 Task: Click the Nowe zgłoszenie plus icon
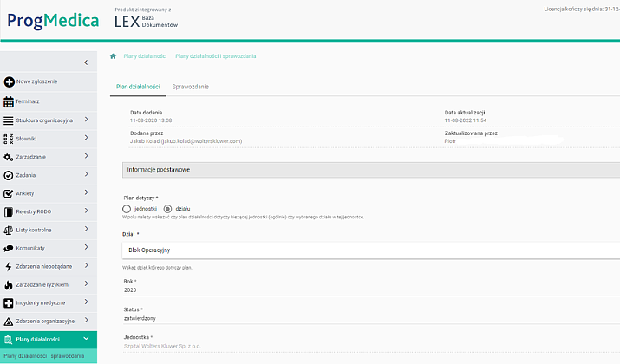10,82
